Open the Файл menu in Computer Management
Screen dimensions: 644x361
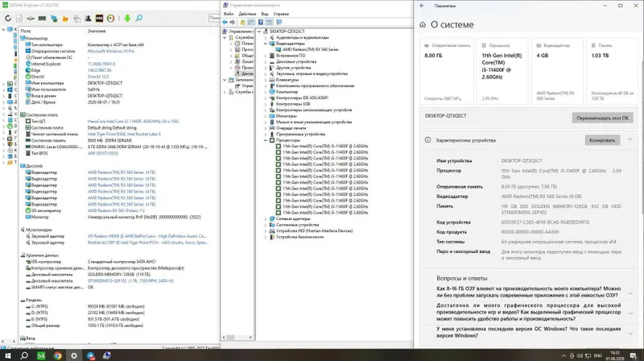229,14
